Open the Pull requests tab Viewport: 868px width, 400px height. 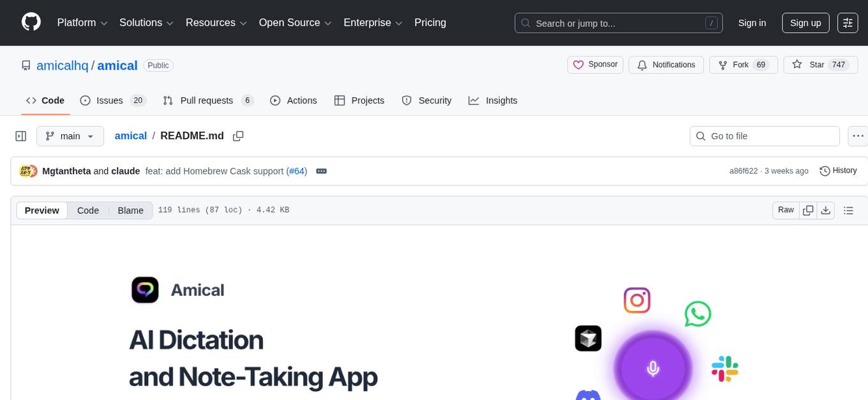(207, 100)
